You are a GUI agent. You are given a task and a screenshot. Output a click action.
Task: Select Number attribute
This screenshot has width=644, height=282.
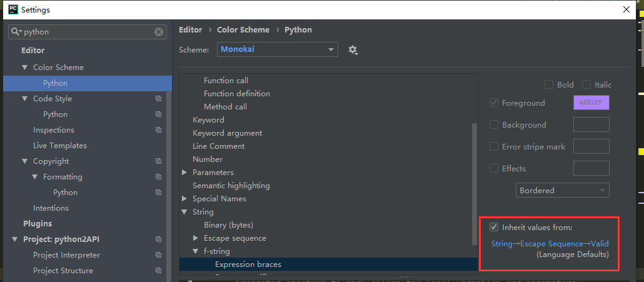pos(208,159)
